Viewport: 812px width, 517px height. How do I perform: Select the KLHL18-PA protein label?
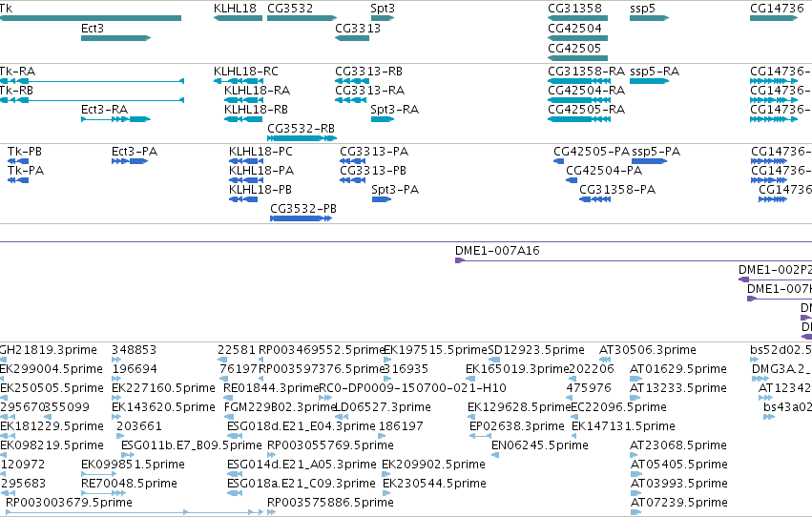coord(261,171)
